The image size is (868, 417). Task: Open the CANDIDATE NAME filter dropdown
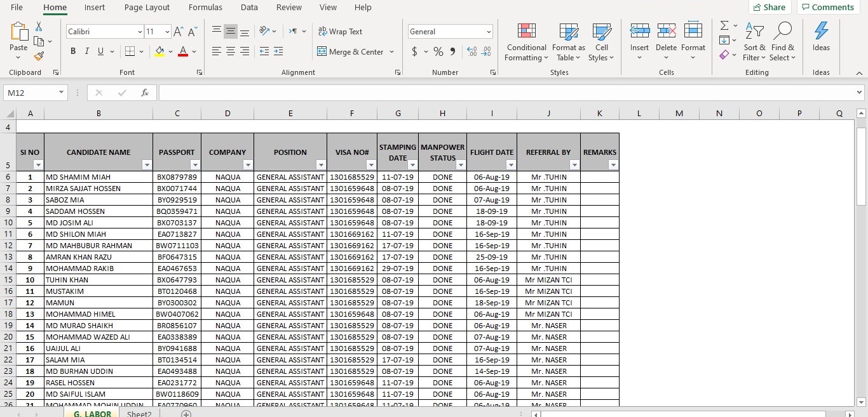[147, 165]
